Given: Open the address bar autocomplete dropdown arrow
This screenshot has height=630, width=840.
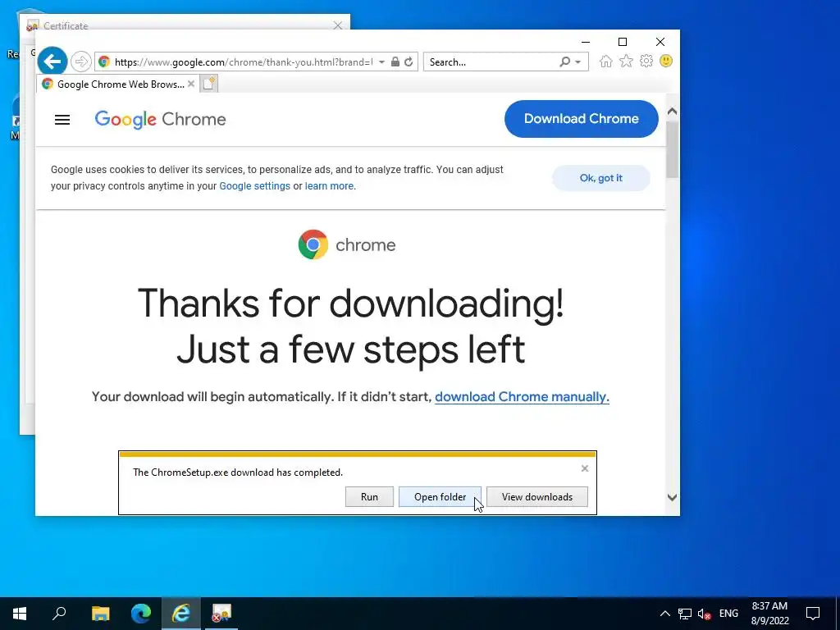Looking at the screenshot, I should pos(381,62).
